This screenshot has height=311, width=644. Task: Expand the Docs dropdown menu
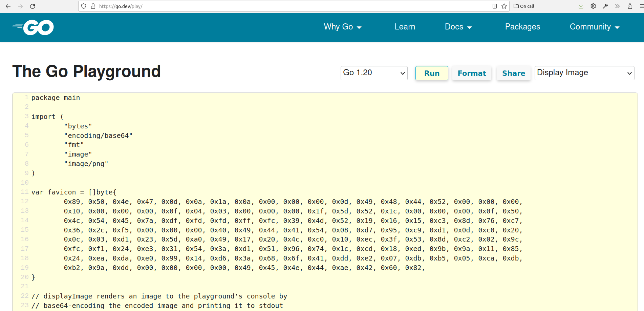[x=458, y=27]
